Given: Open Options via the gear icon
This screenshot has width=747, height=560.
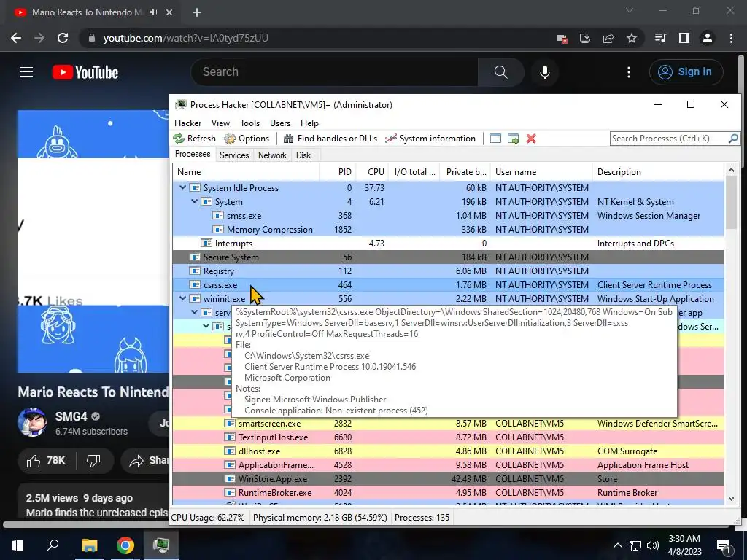Looking at the screenshot, I should 247,139.
